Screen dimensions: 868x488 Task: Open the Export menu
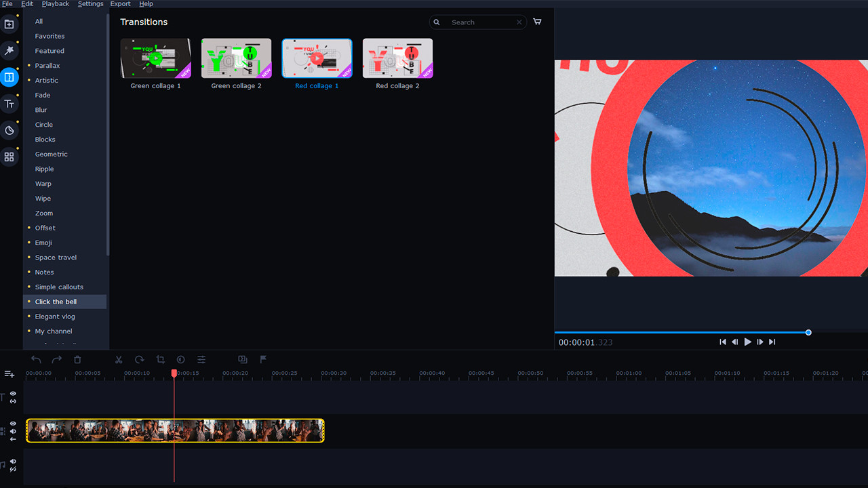pyautogui.click(x=120, y=3)
